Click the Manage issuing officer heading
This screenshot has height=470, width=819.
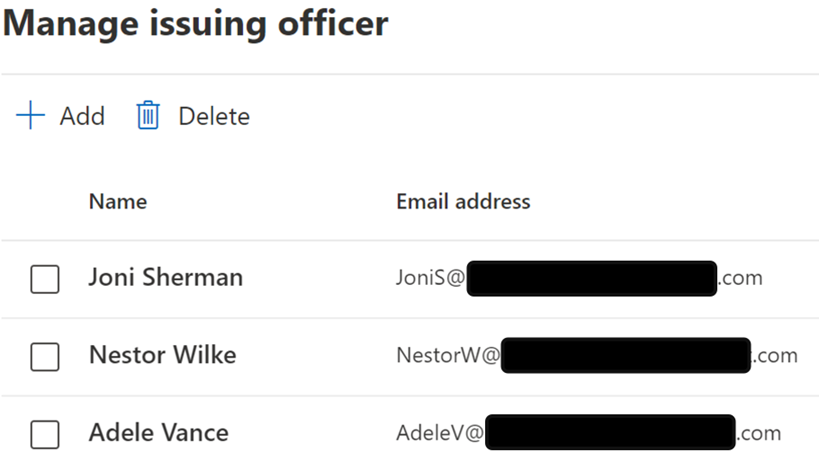click(195, 24)
